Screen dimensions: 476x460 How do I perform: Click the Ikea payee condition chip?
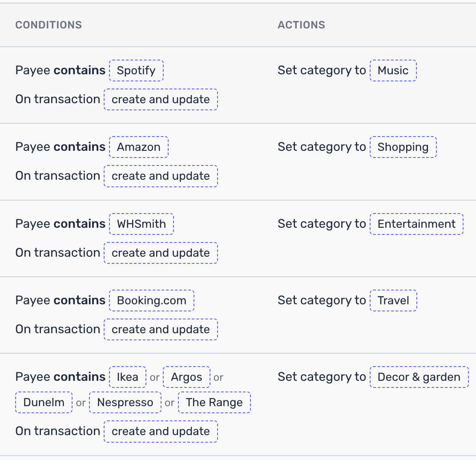(x=128, y=377)
